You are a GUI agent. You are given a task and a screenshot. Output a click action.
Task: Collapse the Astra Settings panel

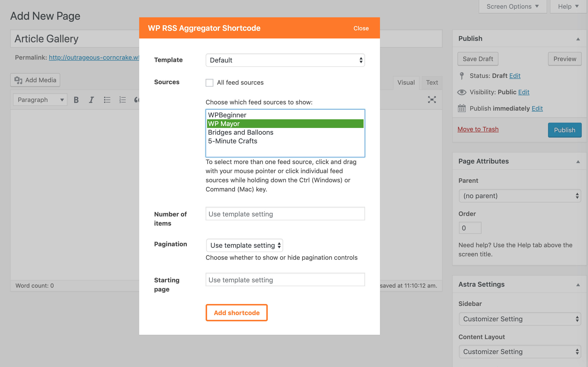578,285
